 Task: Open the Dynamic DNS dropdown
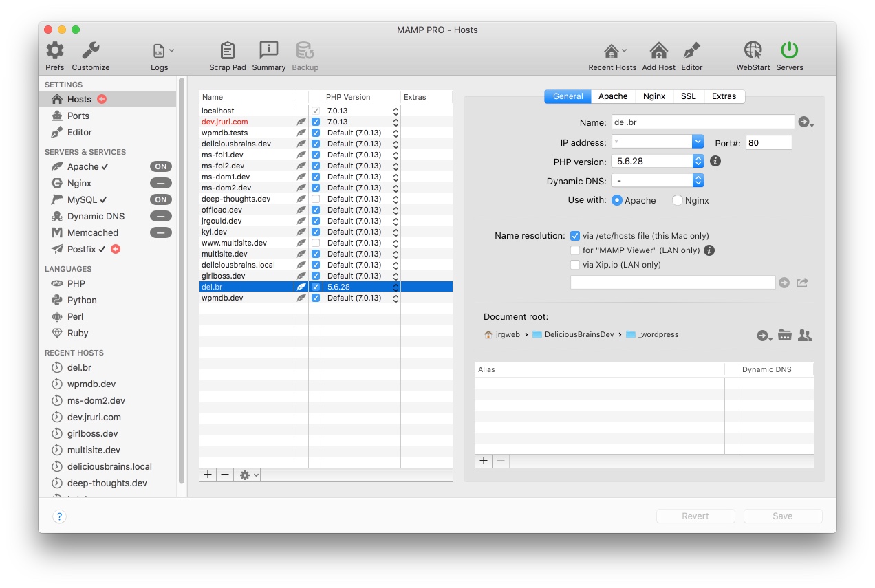(658, 180)
